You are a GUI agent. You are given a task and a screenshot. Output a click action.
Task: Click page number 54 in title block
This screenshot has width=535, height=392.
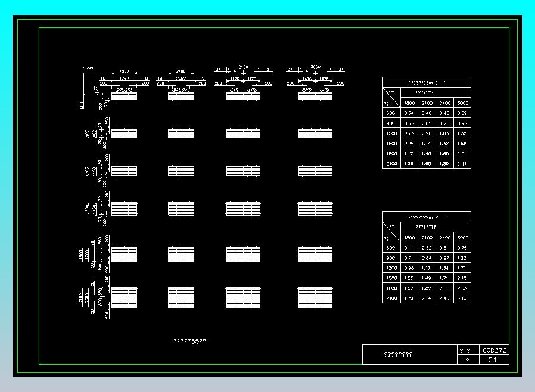pyautogui.click(x=492, y=360)
